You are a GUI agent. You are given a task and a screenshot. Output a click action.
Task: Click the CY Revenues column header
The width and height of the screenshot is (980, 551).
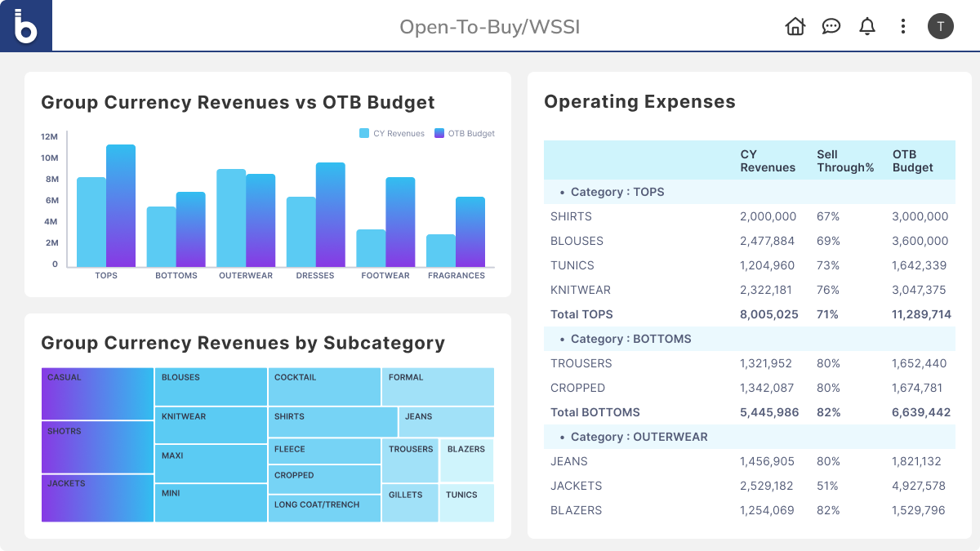tap(767, 161)
